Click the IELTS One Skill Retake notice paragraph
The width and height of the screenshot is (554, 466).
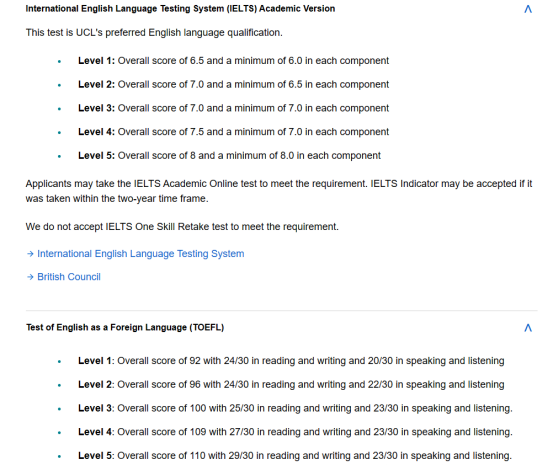[x=182, y=226]
